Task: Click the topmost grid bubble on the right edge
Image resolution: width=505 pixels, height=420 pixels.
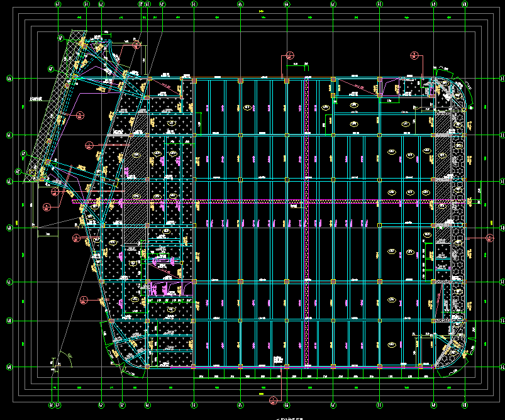Action: pos(502,78)
